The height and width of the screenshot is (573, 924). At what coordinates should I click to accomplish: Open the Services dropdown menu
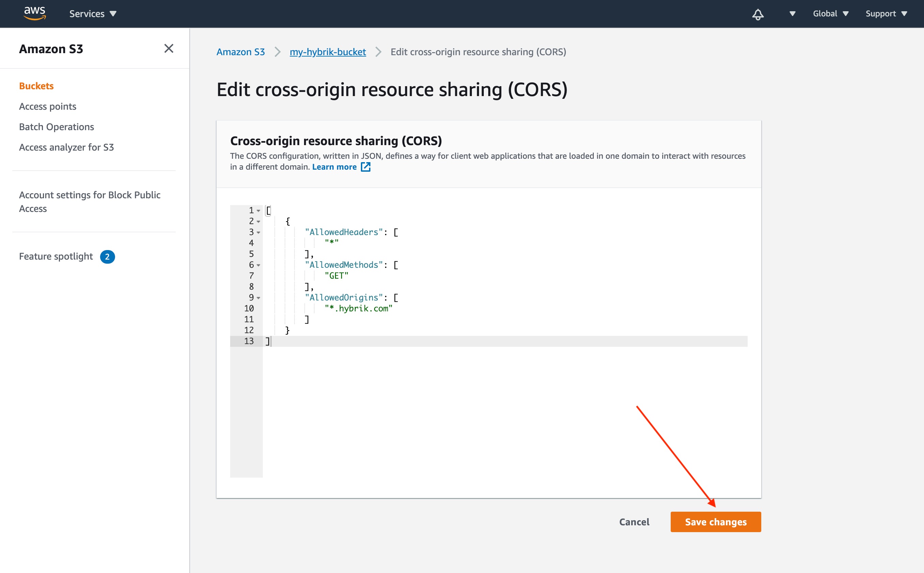tap(93, 14)
